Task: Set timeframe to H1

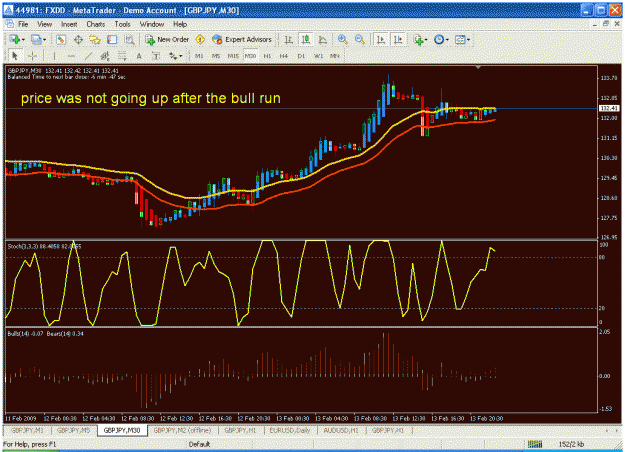Action: 267,56
